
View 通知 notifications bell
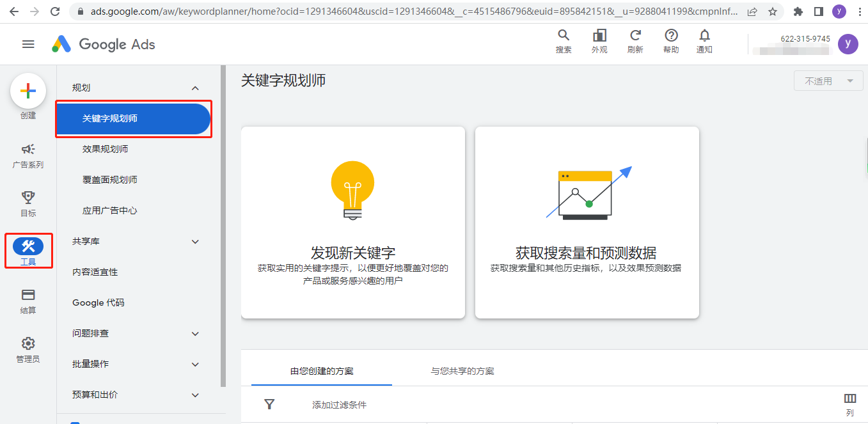(x=704, y=41)
